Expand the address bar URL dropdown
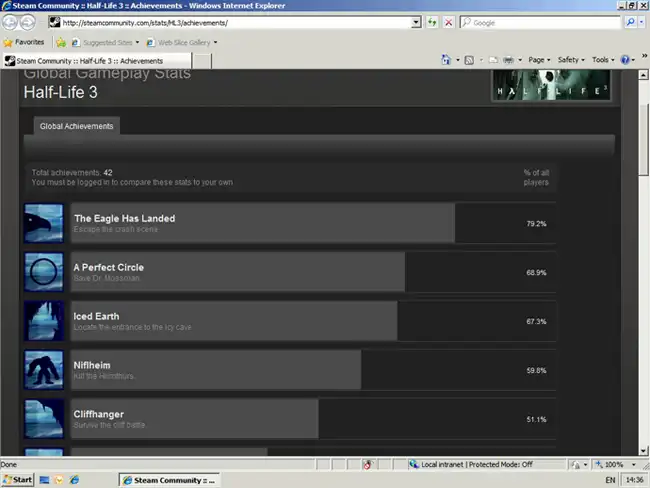 pyautogui.click(x=416, y=22)
